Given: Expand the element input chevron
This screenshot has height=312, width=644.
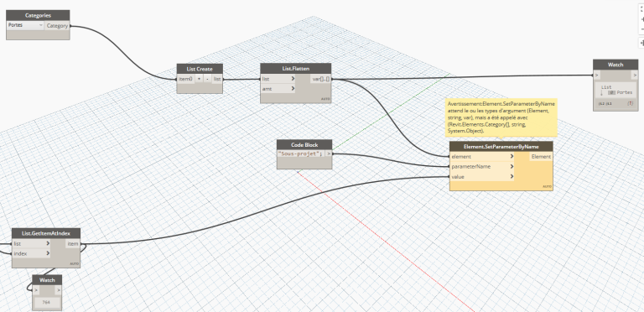Looking at the screenshot, I should pos(512,156).
